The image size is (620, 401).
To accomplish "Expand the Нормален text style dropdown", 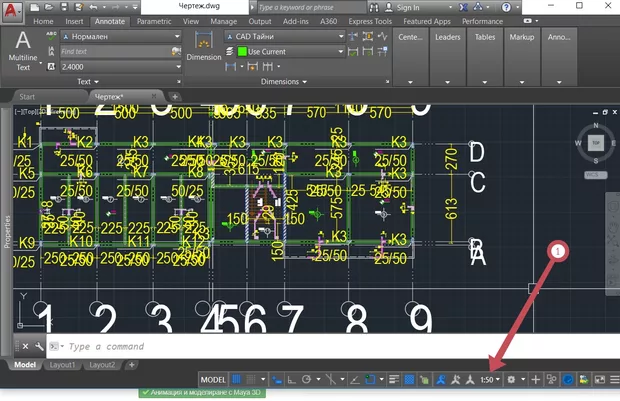I will (177, 37).
